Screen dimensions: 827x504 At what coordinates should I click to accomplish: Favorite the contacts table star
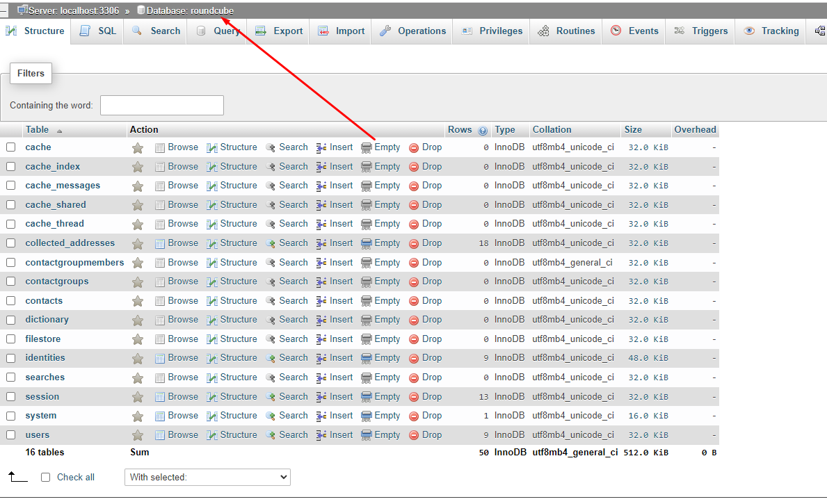138,301
